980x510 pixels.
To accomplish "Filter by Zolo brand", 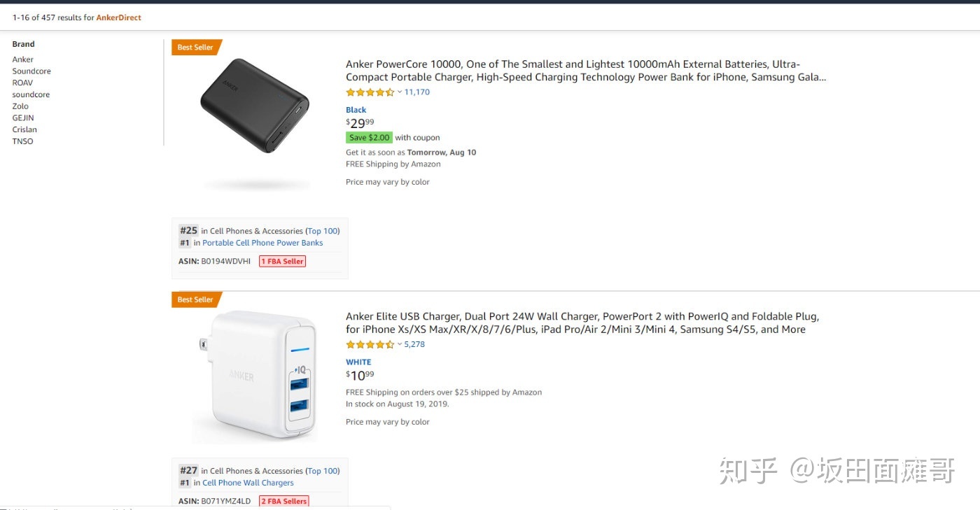I will click(20, 106).
